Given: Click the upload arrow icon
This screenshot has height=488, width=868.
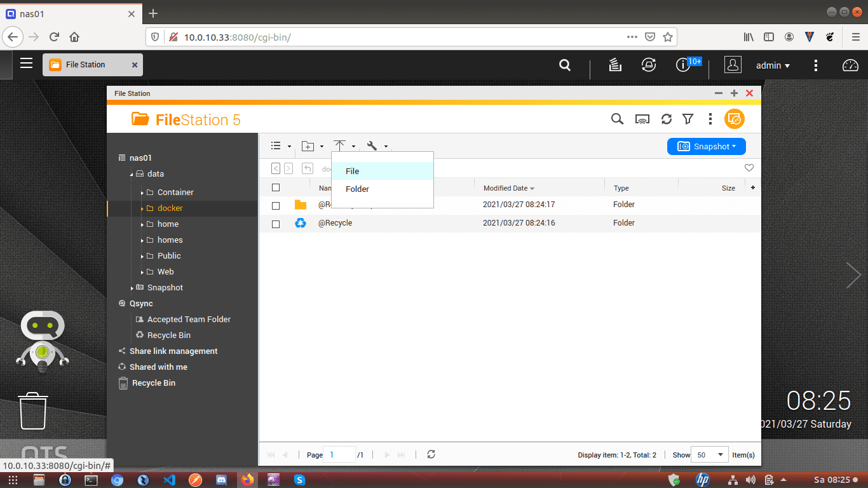Looking at the screenshot, I should click(340, 146).
